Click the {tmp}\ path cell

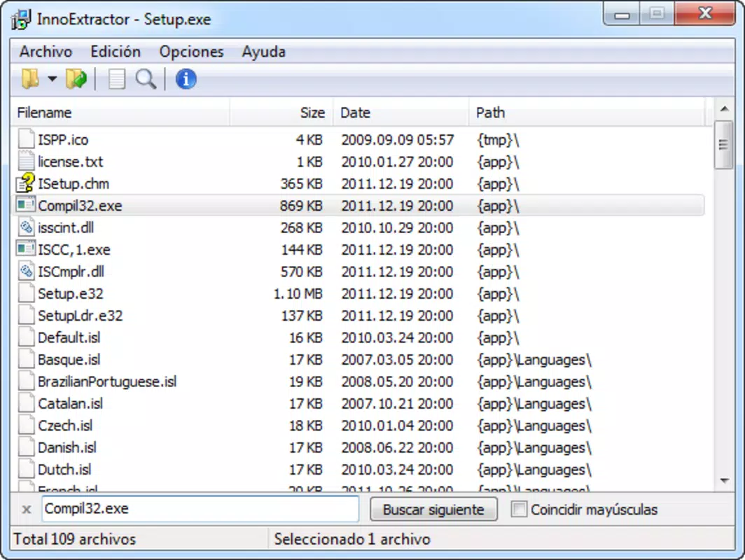coord(498,139)
